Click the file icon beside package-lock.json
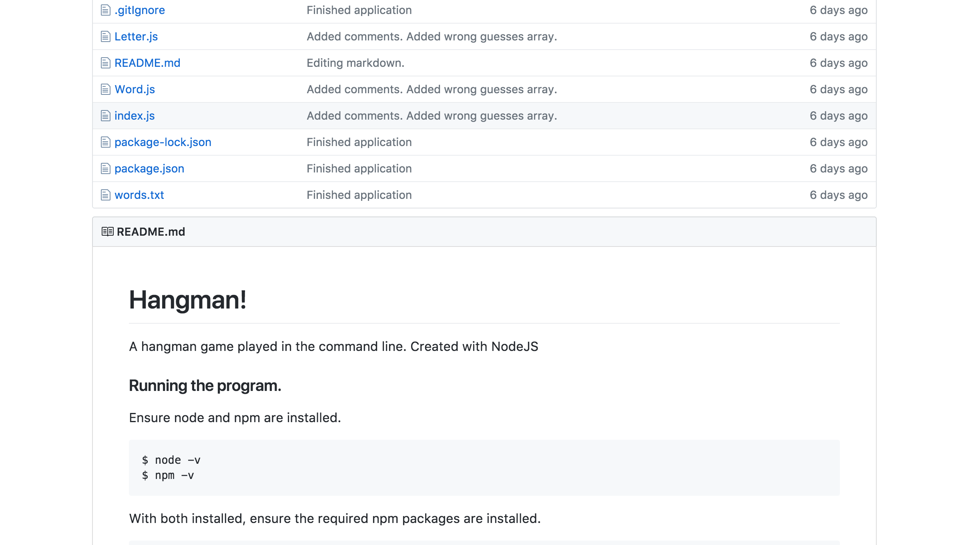The width and height of the screenshot is (980, 545). [x=105, y=142]
